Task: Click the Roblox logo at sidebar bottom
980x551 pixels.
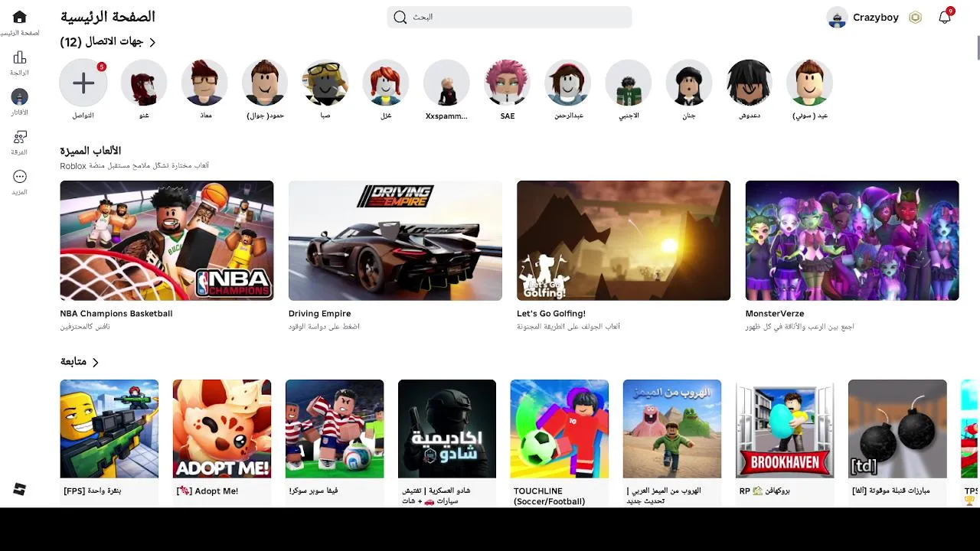Action: coord(20,489)
